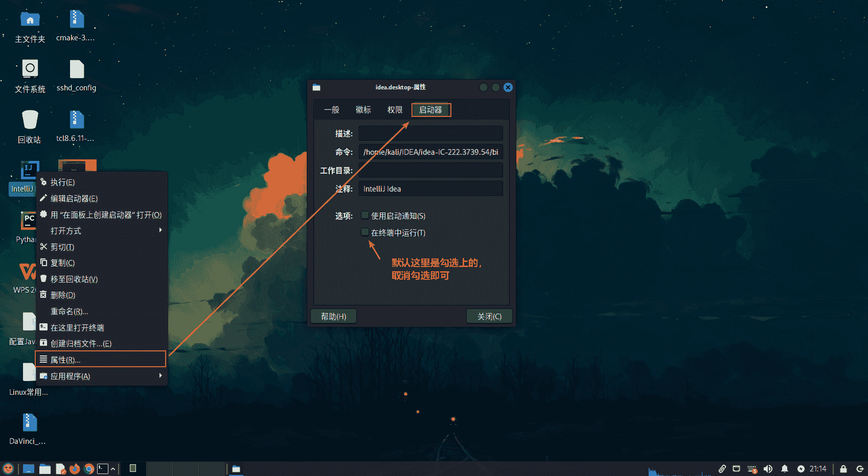The image size is (868, 476).
Task: Click the 命令 command path input field
Action: click(430, 152)
